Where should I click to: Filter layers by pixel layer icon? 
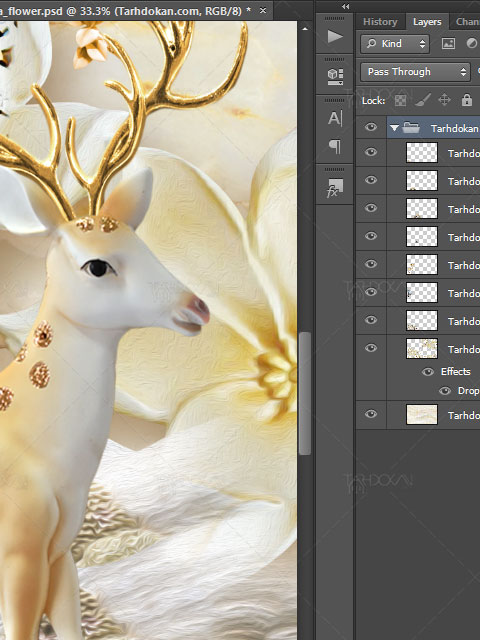(448, 44)
